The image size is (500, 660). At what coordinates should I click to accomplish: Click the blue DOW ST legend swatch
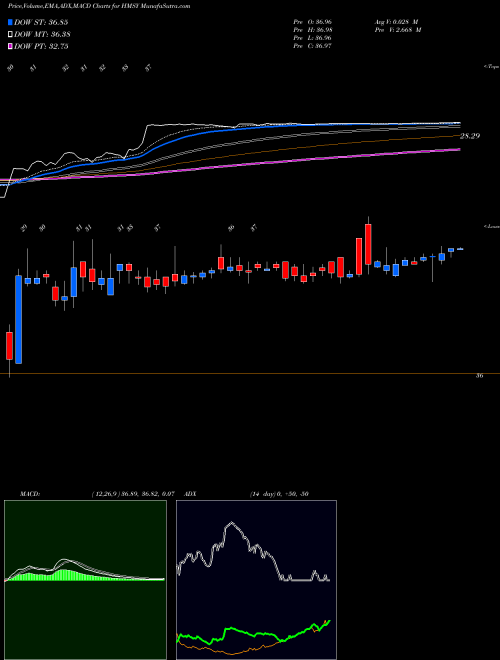pyautogui.click(x=10, y=22)
